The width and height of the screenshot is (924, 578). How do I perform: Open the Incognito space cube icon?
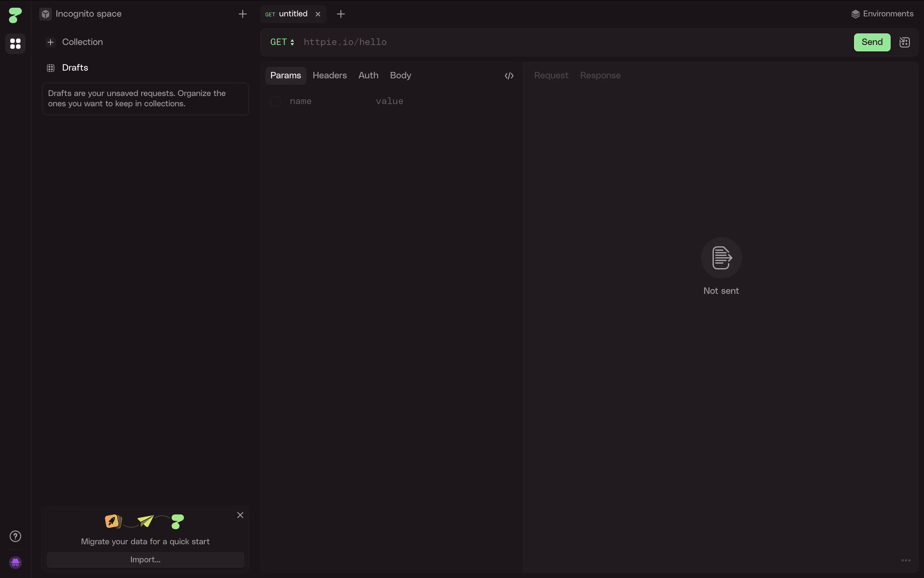click(x=46, y=14)
